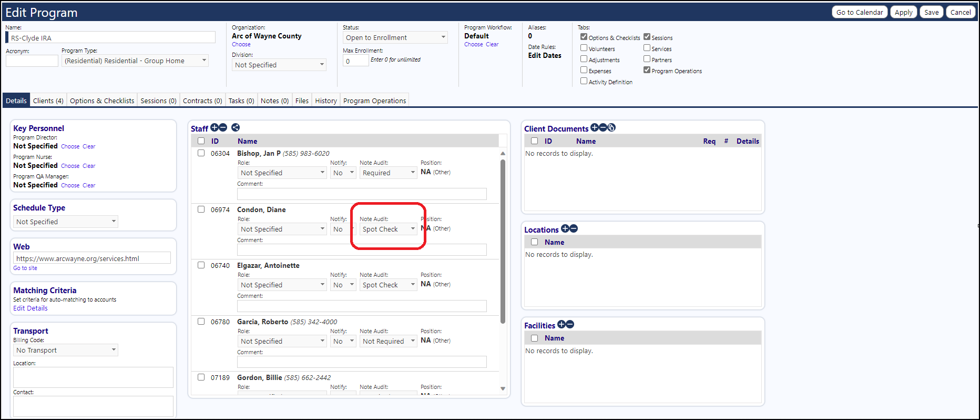Tick the checkbox for Condon, Diane
Viewport: 980px width, 420px height.
(201, 209)
